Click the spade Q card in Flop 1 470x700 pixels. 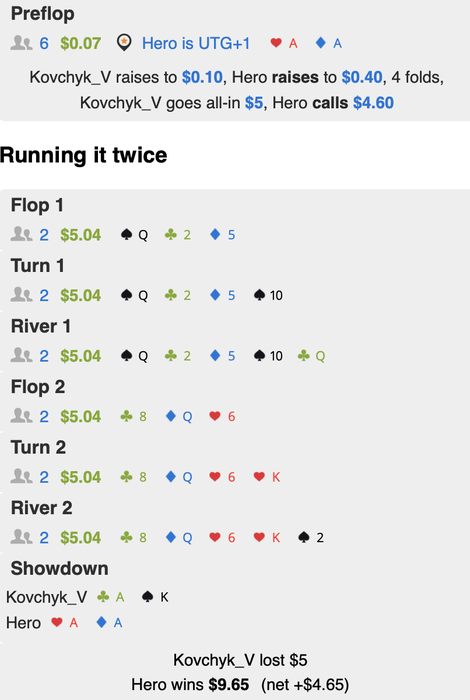point(134,235)
